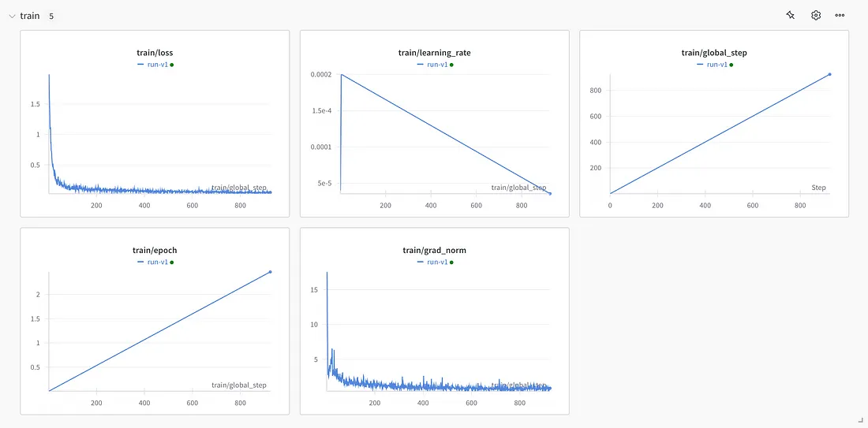Image resolution: width=868 pixels, height=428 pixels.
Task: Click 0.0002 y-axis value in learning_rate chart
Action: coord(320,75)
